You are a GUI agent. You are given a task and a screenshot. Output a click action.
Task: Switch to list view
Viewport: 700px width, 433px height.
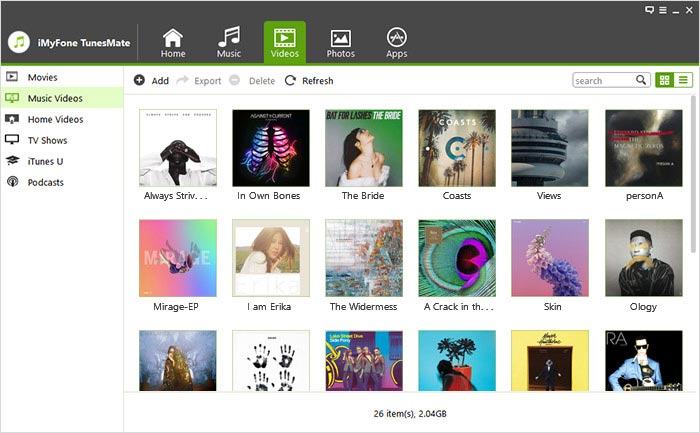(683, 80)
